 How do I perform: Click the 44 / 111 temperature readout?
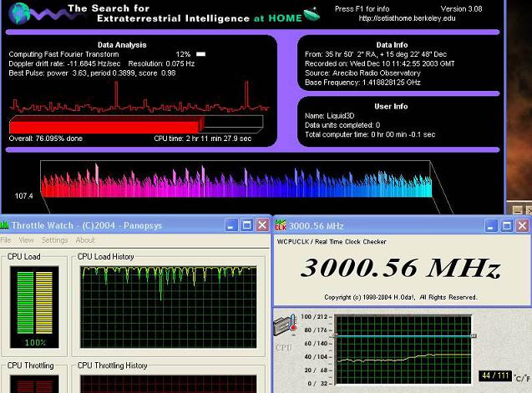click(x=495, y=375)
